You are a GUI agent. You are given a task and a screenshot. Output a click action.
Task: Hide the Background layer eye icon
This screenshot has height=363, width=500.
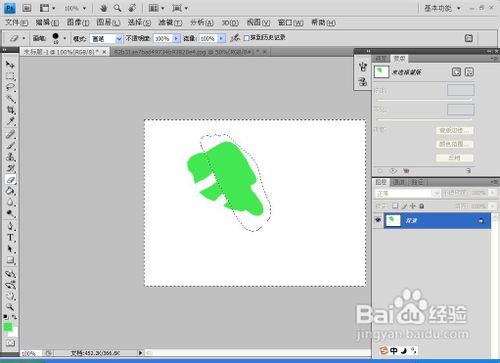click(x=378, y=220)
